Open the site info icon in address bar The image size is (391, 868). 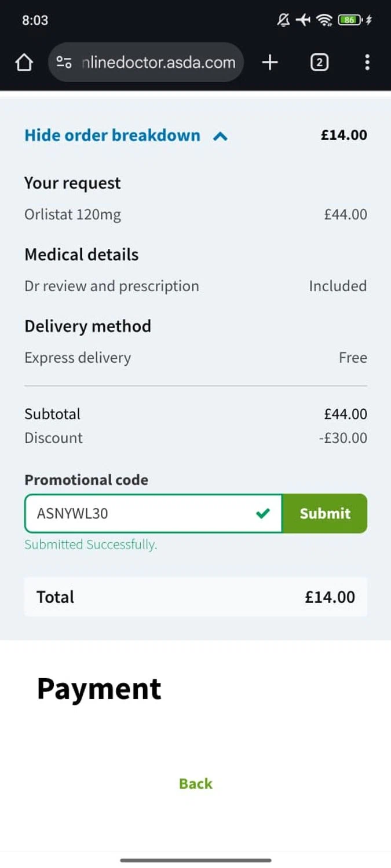(64, 62)
